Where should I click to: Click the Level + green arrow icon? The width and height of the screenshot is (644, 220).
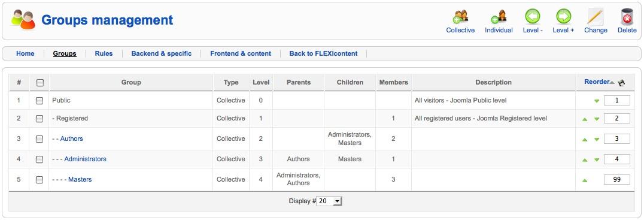564,17
